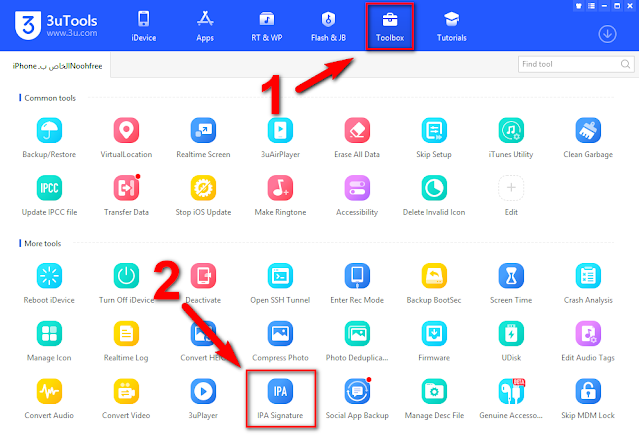Screen dimensions: 639x438
Task: Open the Make Ringtone tool
Action: click(280, 188)
